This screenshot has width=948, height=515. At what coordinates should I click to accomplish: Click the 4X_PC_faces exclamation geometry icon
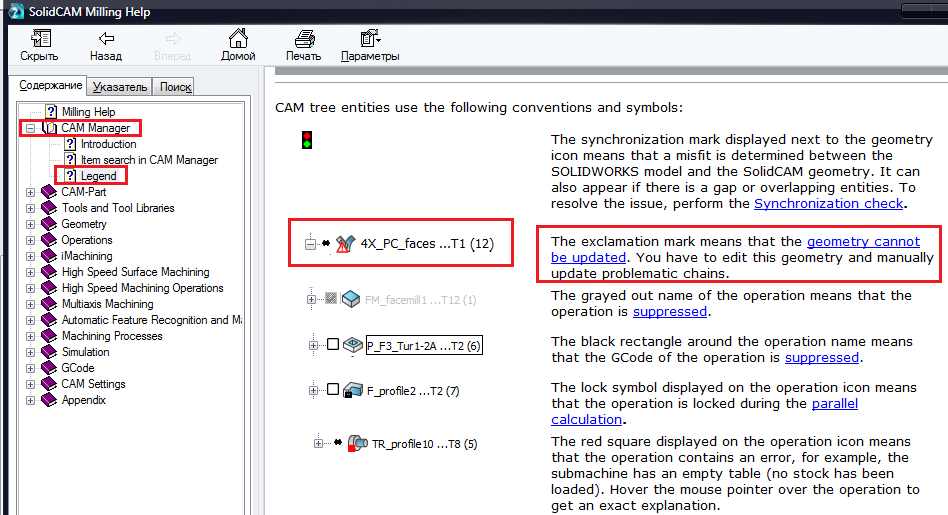345,244
